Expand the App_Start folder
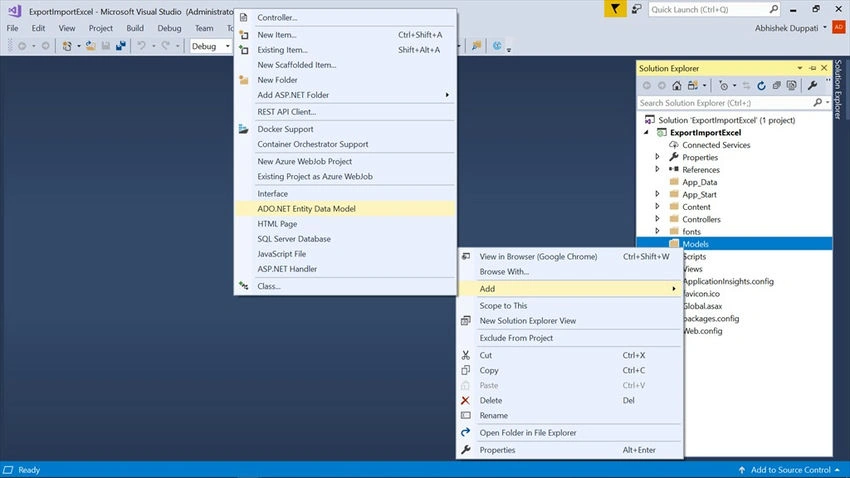This screenshot has width=850, height=478. [657, 194]
